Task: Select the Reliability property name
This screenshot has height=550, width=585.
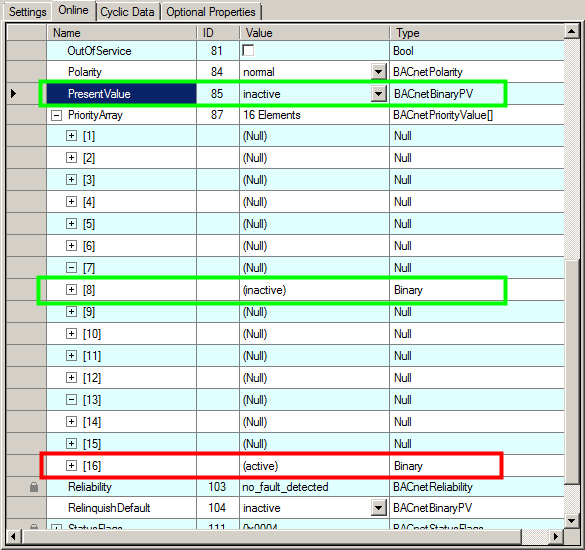Action: point(90,487)
